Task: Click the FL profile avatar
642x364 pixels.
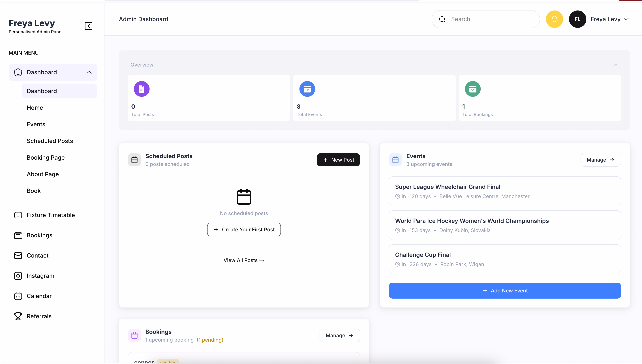Action: 577,19
